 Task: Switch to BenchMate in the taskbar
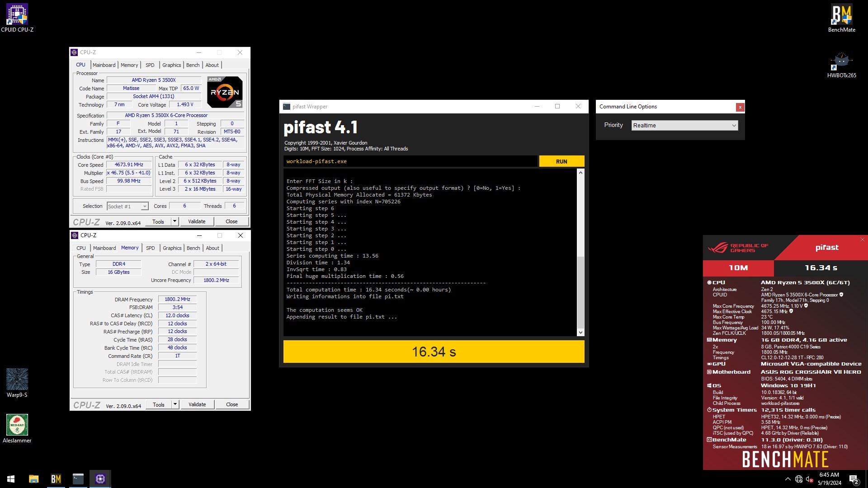tap(56, 479)
